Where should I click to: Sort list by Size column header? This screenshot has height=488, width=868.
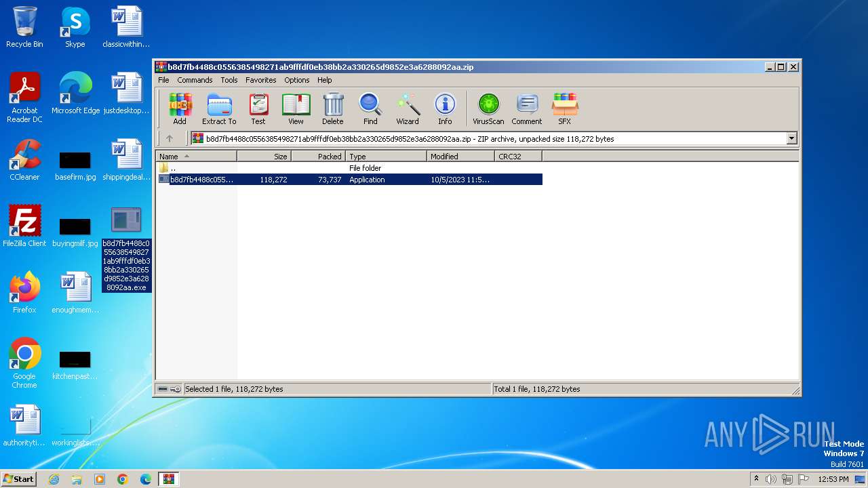264,156
